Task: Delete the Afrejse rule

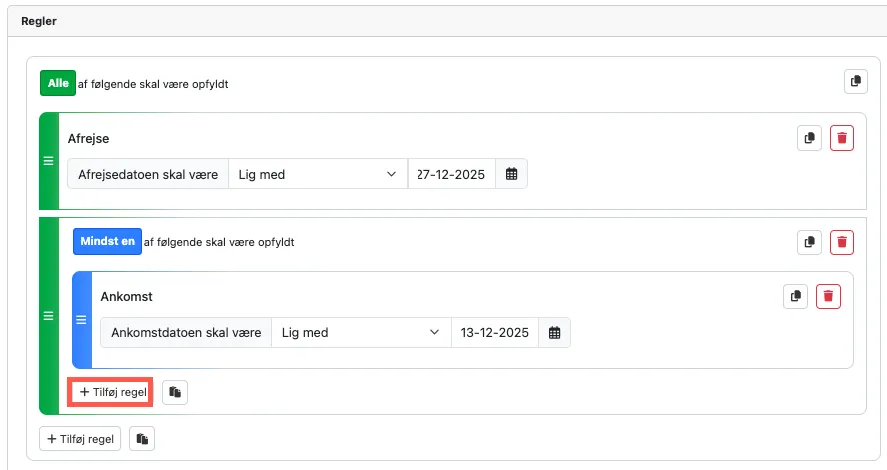Action: [842, 139]
